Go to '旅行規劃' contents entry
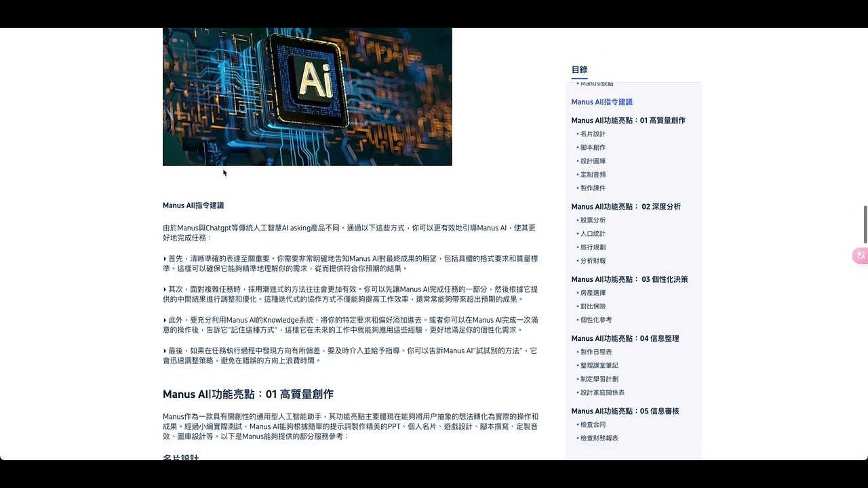Image resolution: width=868 pixels, height=488 pixels. tap(593, 247)
